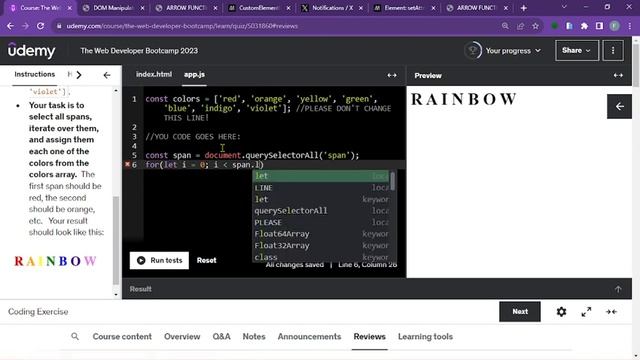
Task: Open the browser extensions puzzle icon
Action: [584, 26]
